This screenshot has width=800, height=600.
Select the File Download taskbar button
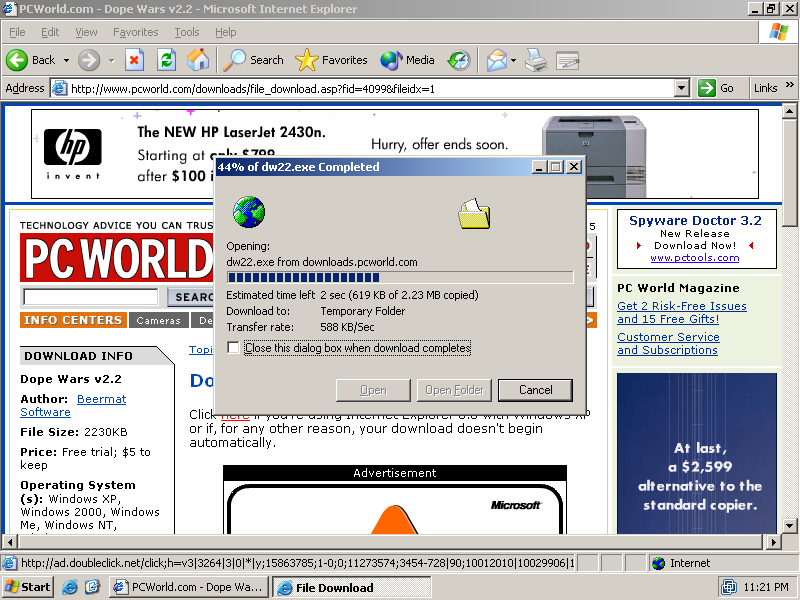click(352, 587)
